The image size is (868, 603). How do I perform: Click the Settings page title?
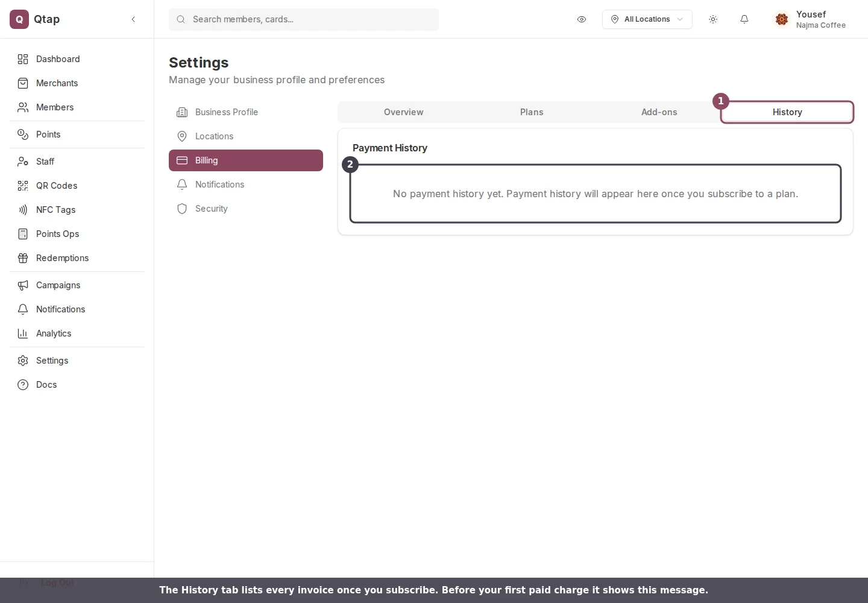(199, 63)
